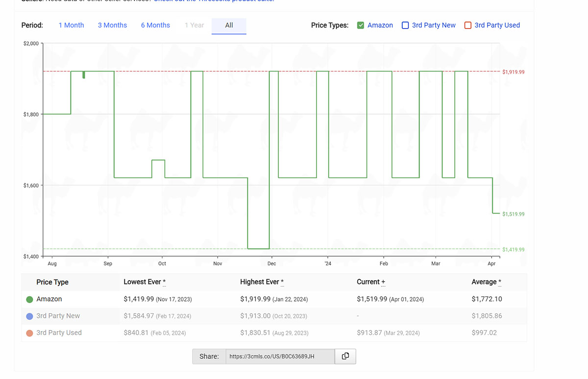Click the green Amazon legend dot

(29, 299)
